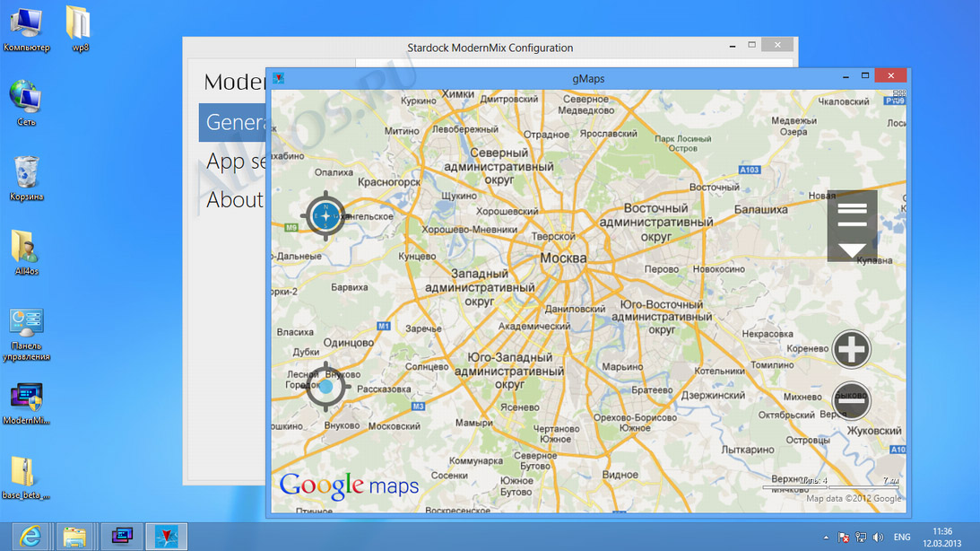
Task: Click the compass icon on the map
Action: point(325,216)
